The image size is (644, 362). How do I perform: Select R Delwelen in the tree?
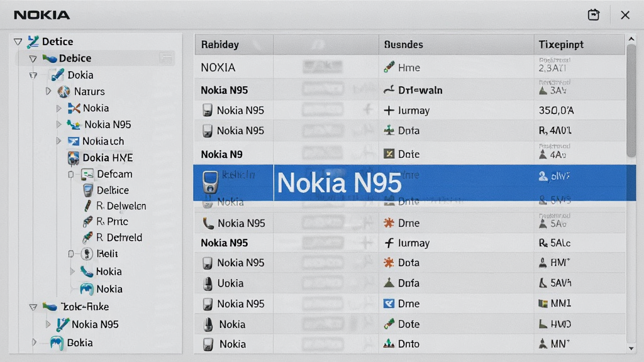[x=121, y=206]
